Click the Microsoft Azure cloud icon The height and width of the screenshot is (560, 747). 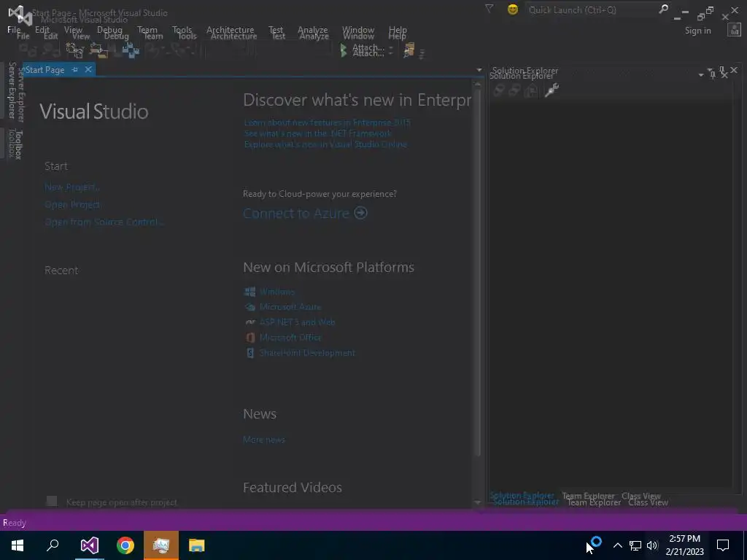point(249,307)
